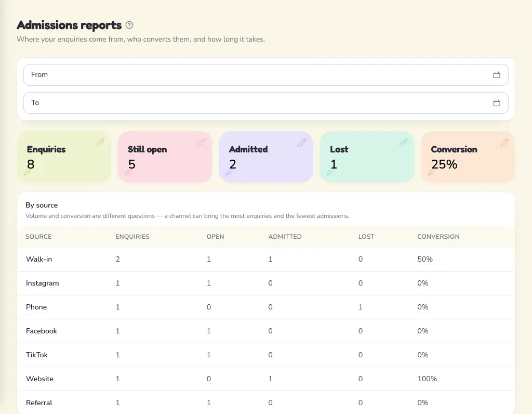Select the TikTok source row

[x=265, y=355]
